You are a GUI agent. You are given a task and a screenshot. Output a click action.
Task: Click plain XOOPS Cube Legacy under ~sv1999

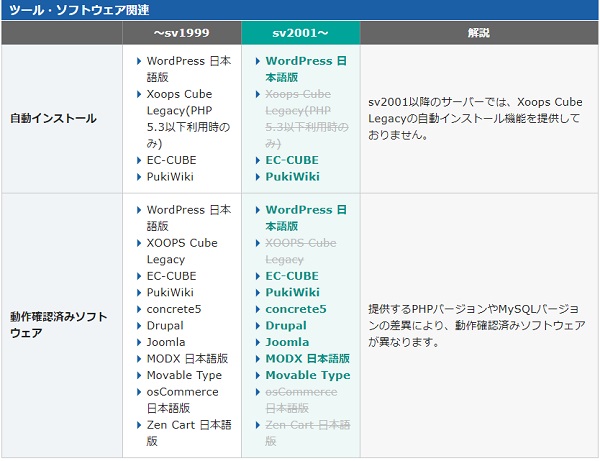(x=182, y=251)
